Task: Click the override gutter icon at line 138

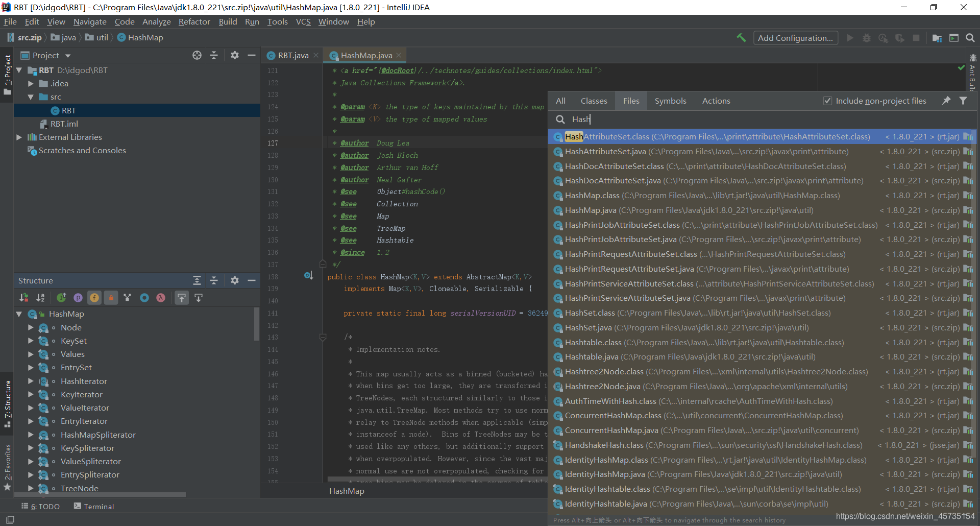Action: [x=308, y=276]
